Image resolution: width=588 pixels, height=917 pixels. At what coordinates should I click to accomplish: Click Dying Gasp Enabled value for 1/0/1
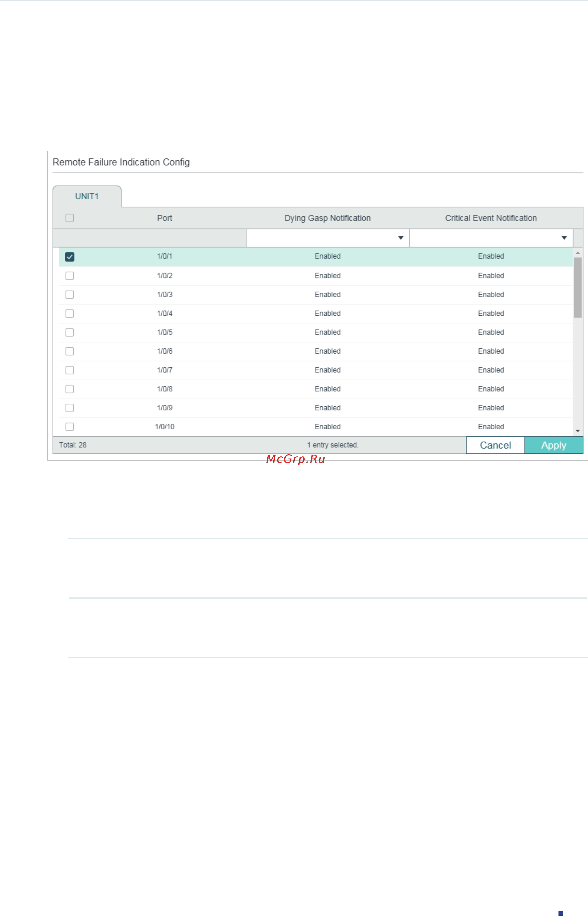(328, 256)
